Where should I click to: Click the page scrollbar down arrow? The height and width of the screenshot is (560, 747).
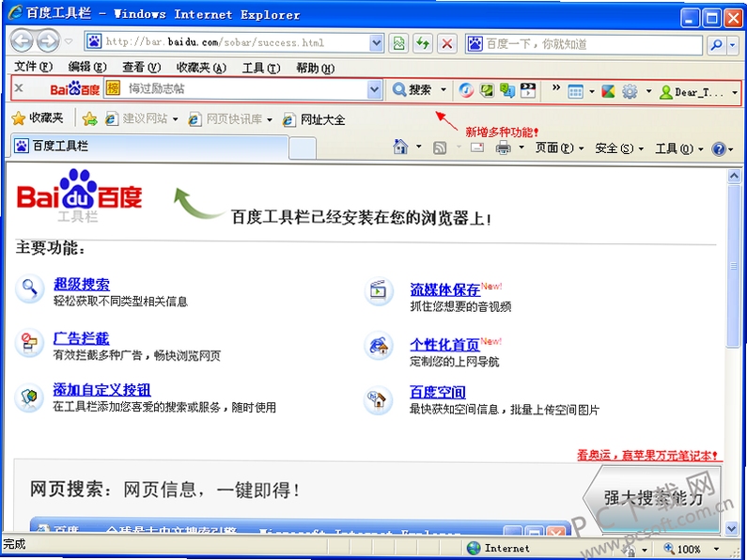click(x=732, y=528)
